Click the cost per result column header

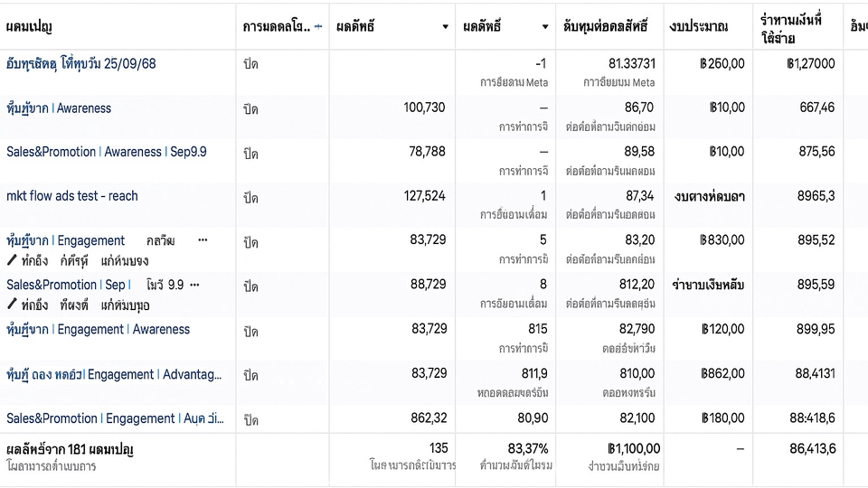[x=606, y=26]
